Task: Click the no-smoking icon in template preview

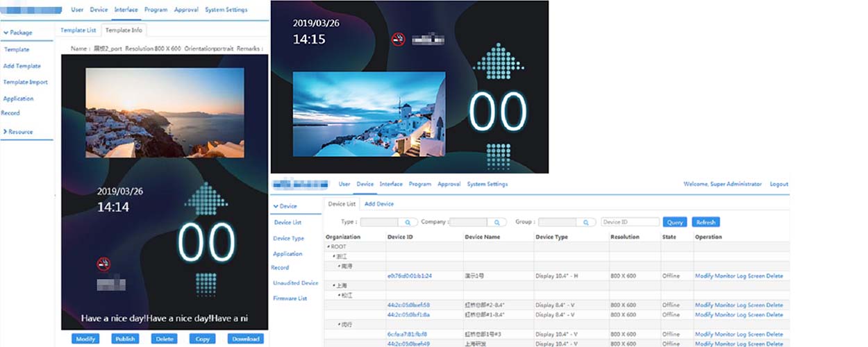Action: click(103, 264)
